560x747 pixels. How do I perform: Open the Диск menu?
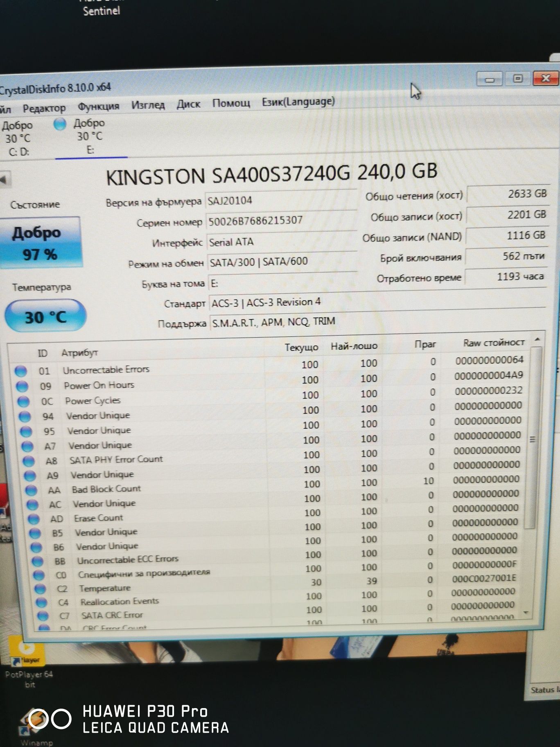tap(188, 104)
